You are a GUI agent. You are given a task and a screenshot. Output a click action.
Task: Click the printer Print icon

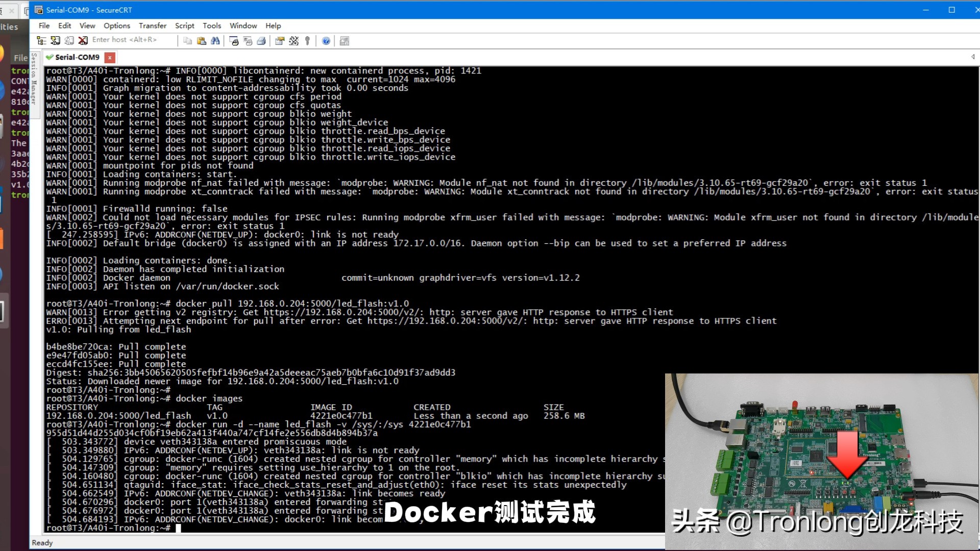(x=261, y=41)
